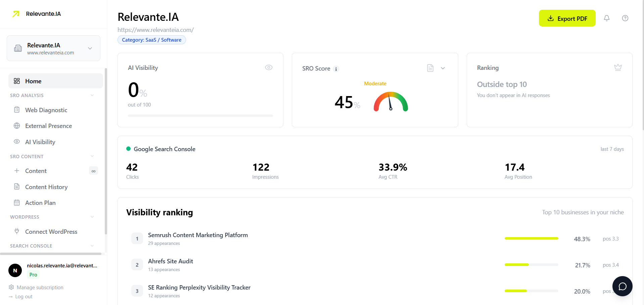644x305 pixels.
Task: Open the help question mark icon
Action: point(625,18)
